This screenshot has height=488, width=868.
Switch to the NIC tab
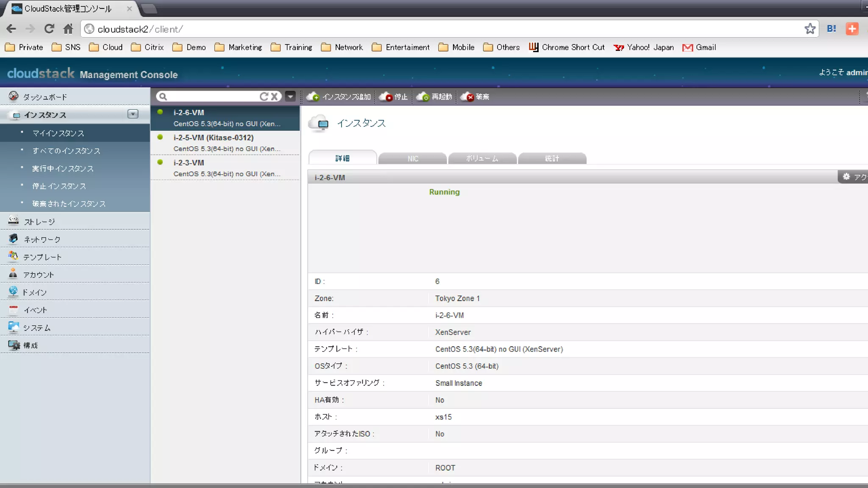click(412, 158)
